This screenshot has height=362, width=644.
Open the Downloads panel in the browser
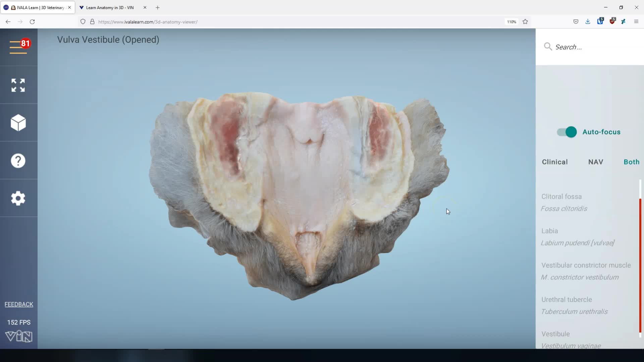pyautogui.click(x=588, y=21)
